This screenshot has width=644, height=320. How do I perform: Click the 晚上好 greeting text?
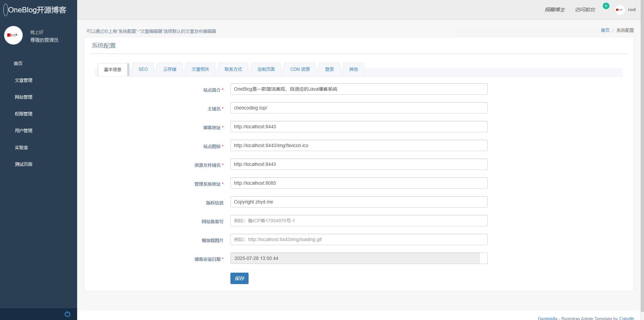(x=37, y=32)
